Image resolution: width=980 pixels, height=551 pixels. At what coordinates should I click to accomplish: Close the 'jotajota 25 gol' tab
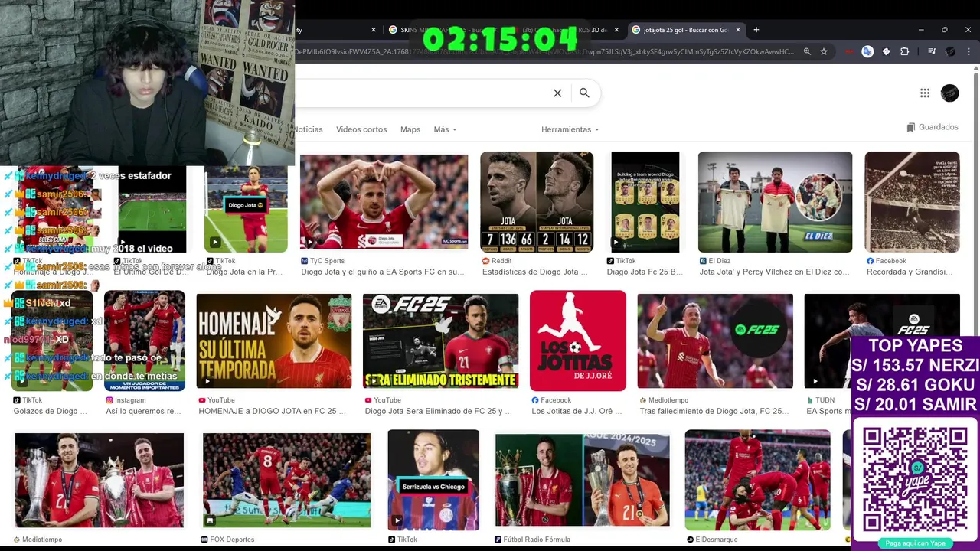[x=738, y=30]
